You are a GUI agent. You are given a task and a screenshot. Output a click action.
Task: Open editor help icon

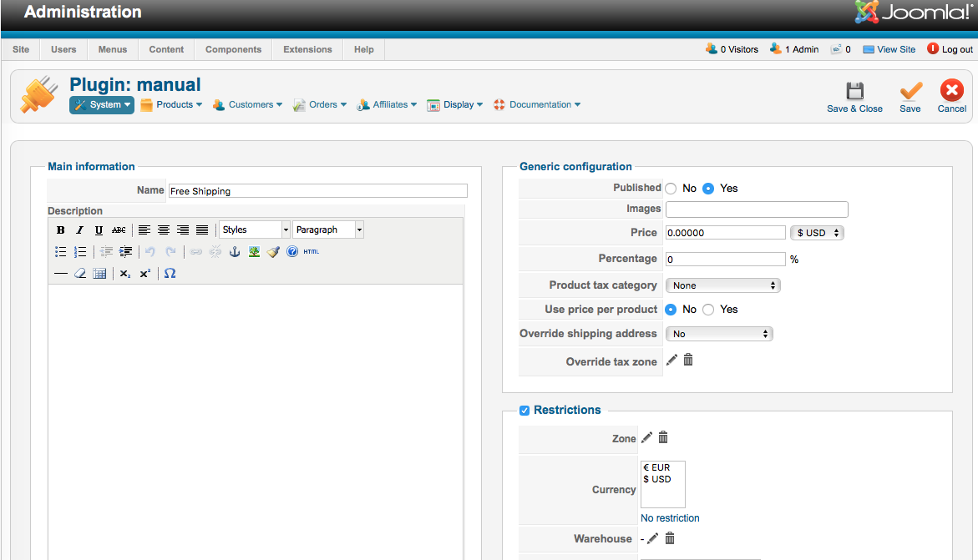tap(292, 252)
